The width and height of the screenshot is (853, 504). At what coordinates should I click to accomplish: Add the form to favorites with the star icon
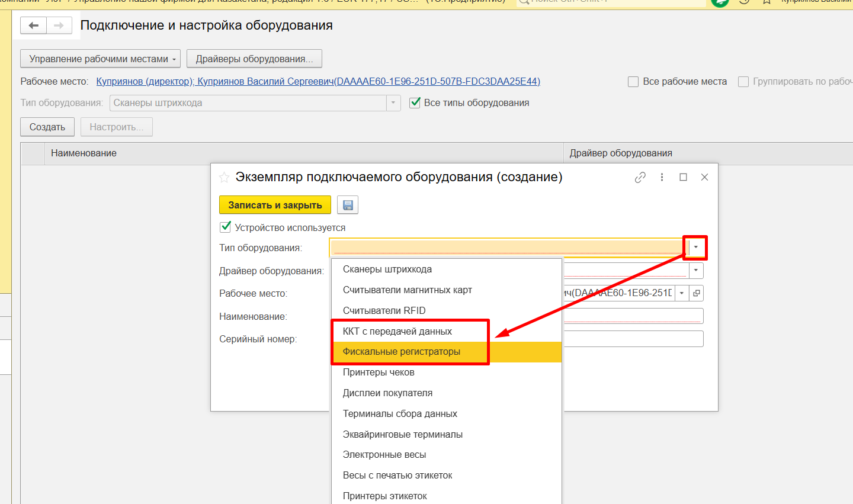pos(224,177)
